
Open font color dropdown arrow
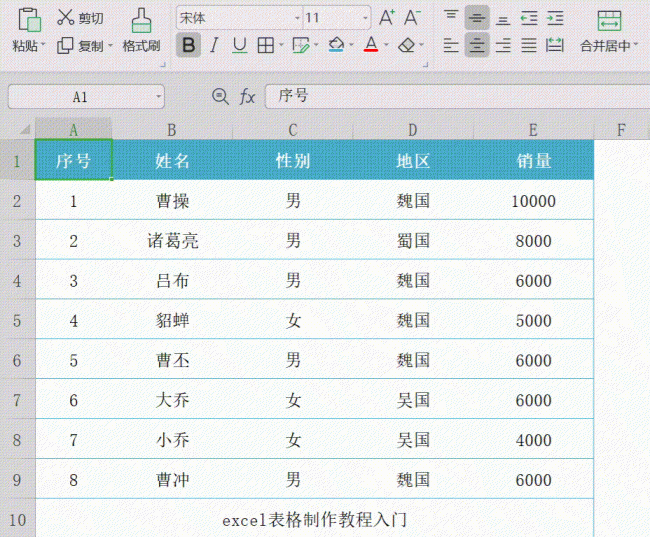click(386, 44)
